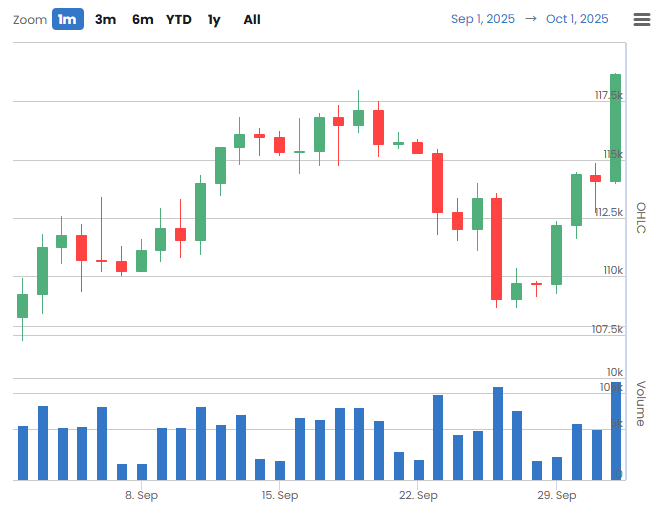Click the Volume axis title
The width and height of the screenshot is (659, 508).
tap(641, 404)
